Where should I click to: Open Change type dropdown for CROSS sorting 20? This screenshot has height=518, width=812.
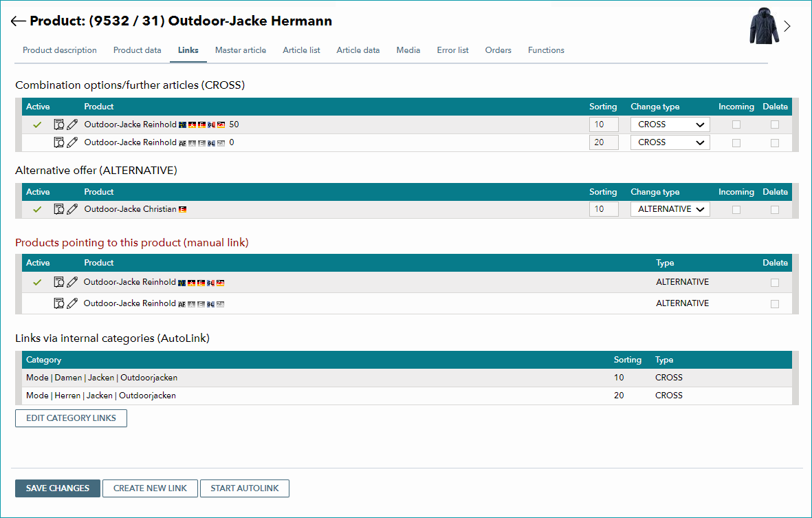tap(670, 142)
